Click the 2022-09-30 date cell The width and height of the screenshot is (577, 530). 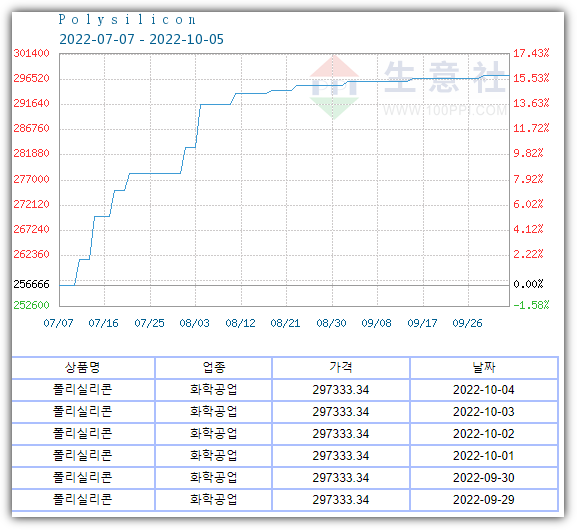coord(484,477)
